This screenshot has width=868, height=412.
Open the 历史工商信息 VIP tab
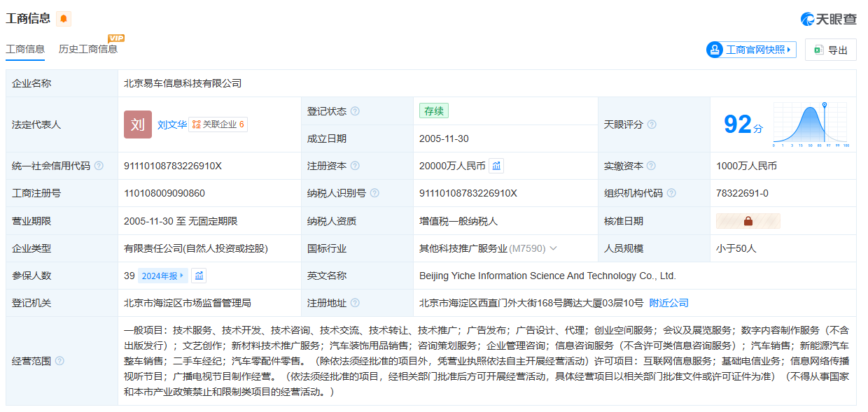tap(88, 49)
